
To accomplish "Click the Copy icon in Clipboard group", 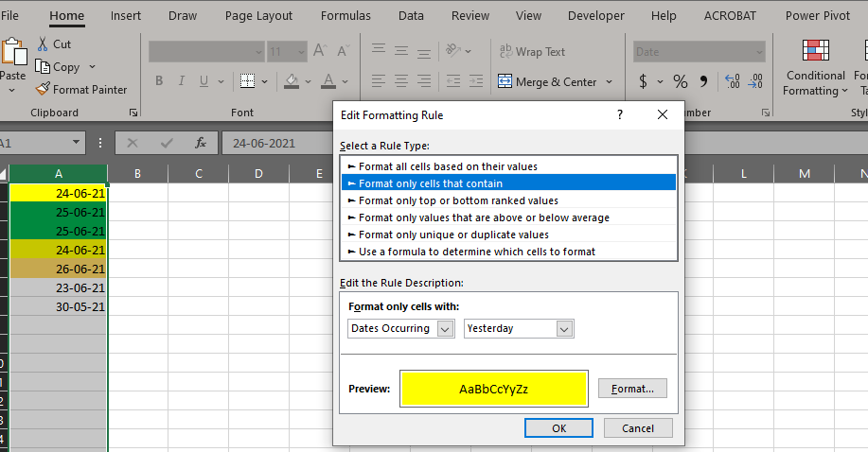I will coord(43,67).
